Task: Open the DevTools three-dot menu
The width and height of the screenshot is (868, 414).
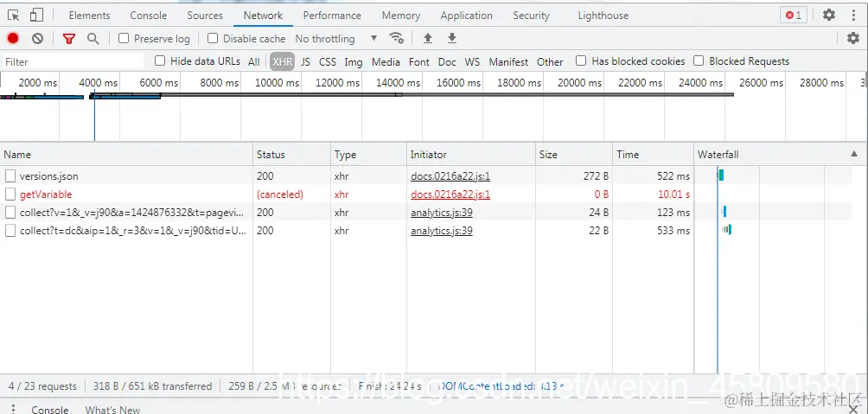Action: (853, 15)
